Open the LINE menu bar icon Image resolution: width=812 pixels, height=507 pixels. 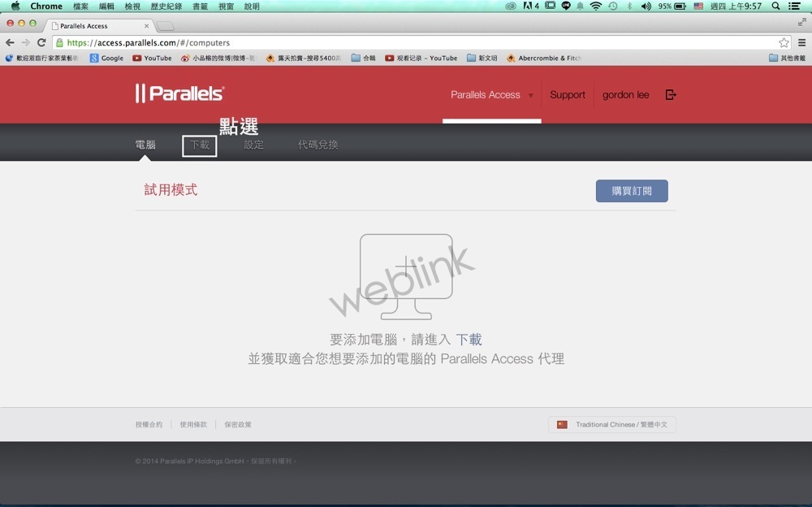(x=565, y=6)
